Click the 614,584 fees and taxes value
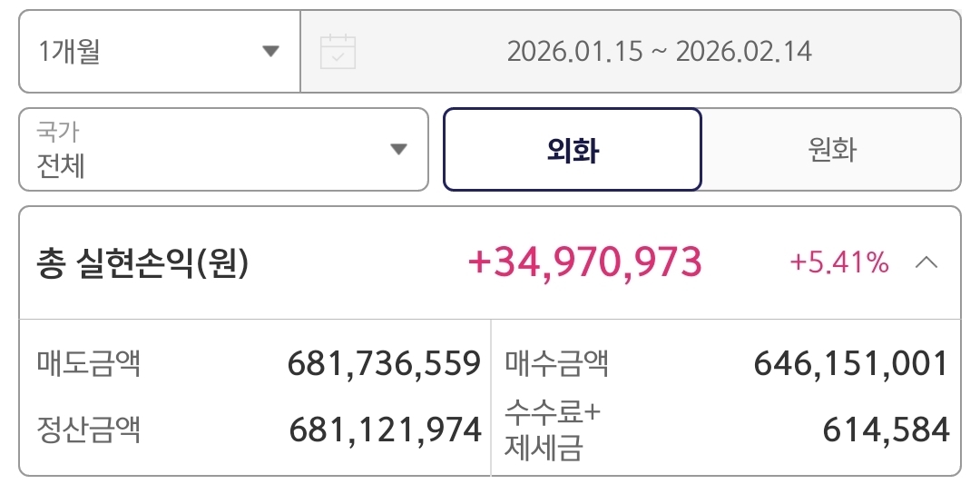This screenshot has height=494, width=980. tap(886, 430)
